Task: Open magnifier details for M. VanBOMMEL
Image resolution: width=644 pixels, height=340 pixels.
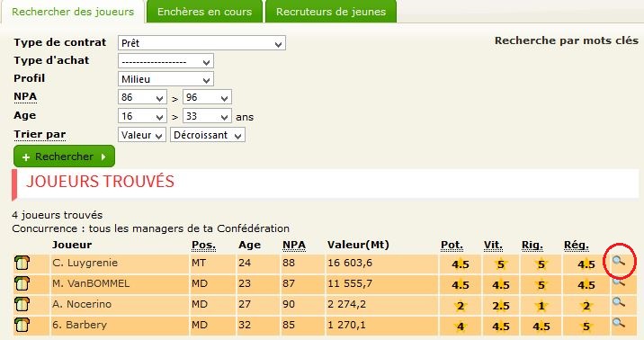Action: [619, 282]
